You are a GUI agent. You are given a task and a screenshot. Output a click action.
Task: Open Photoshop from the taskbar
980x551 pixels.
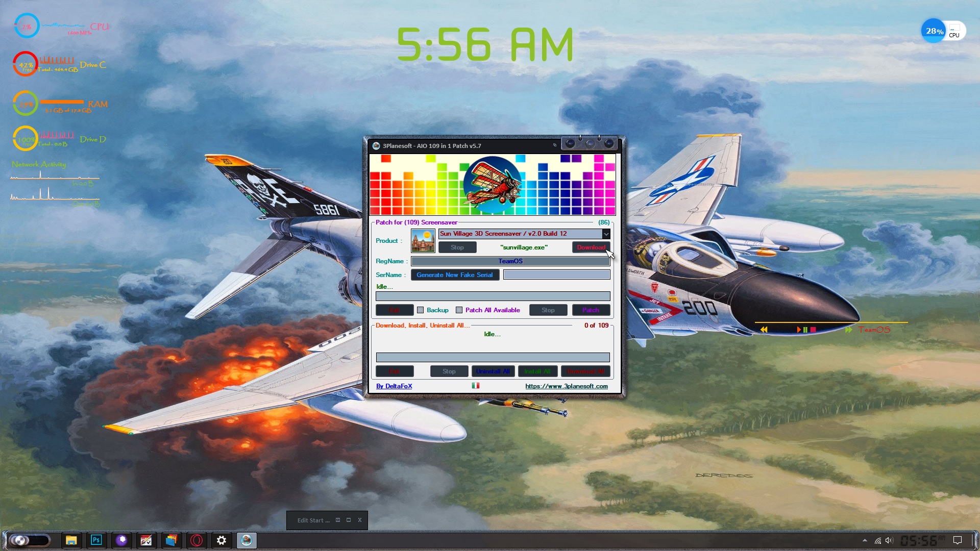(96, 540)
